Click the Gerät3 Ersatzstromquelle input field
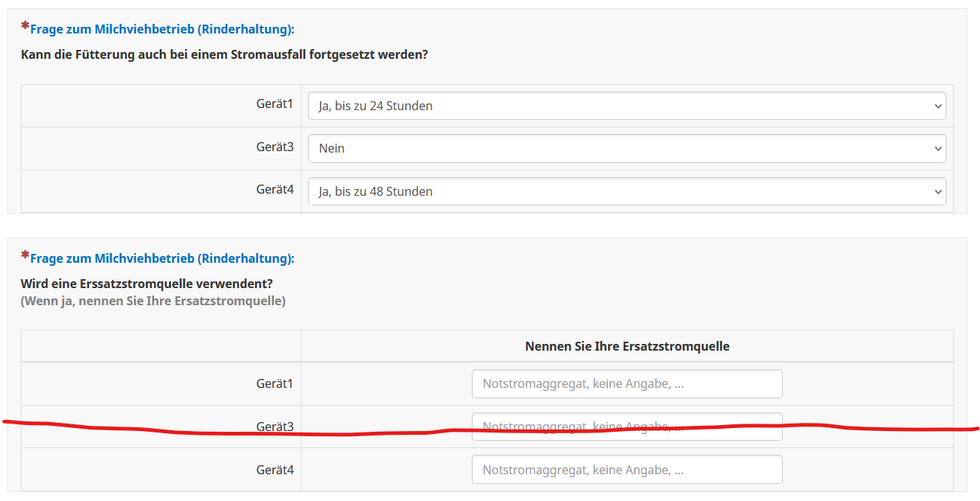 click(x=627, y=427)
